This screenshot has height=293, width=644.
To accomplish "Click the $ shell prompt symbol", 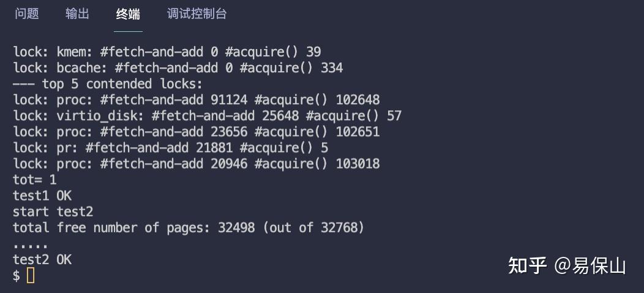I will coord(17,276).
